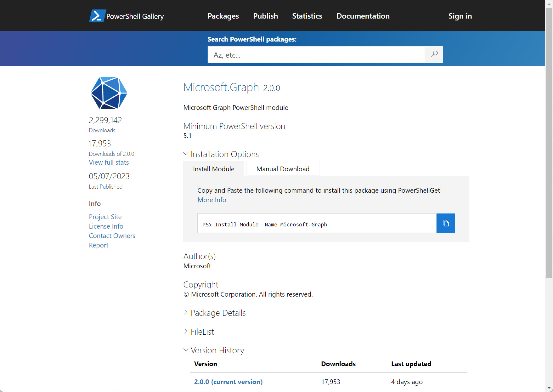Click the 'Version' column header

206,364
